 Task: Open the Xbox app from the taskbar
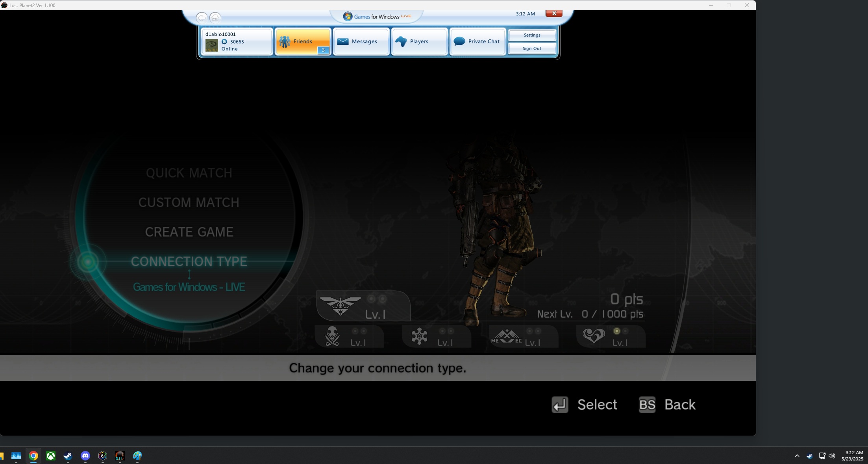(51, 456)
